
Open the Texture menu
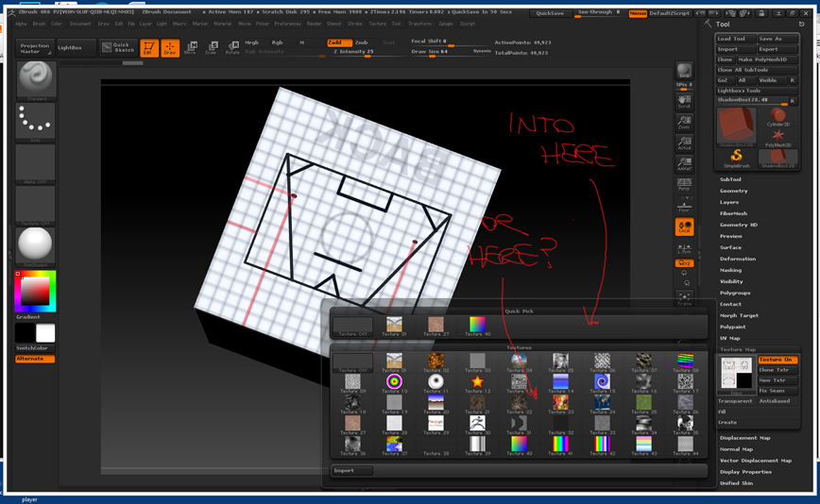[x=377, y=24]
